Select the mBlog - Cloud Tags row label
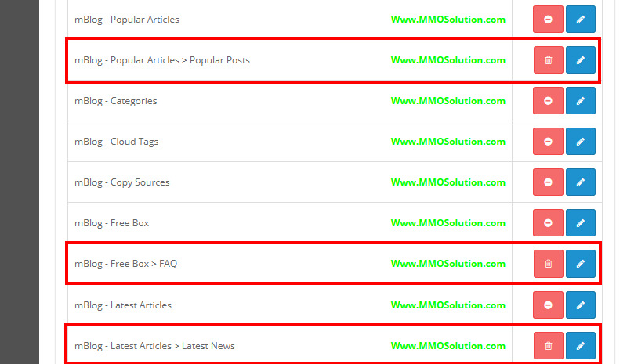This screenshot has height=364, width=627. (117, 142)
